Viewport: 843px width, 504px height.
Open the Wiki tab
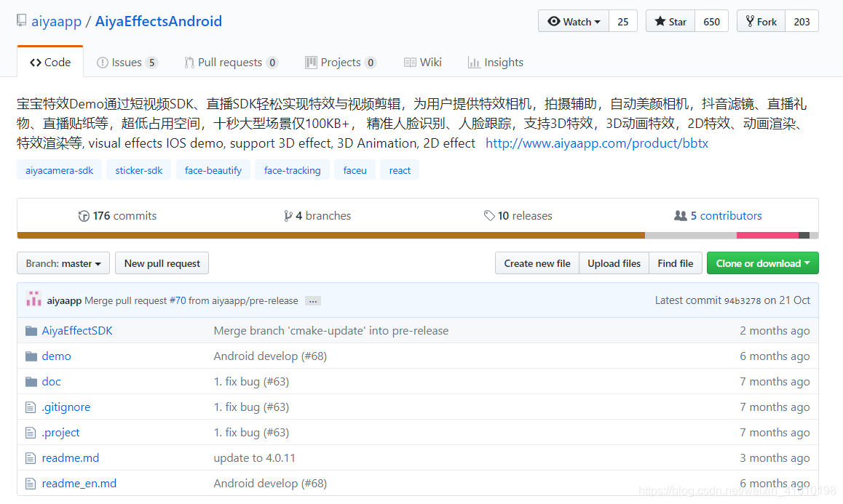[423, 63]
